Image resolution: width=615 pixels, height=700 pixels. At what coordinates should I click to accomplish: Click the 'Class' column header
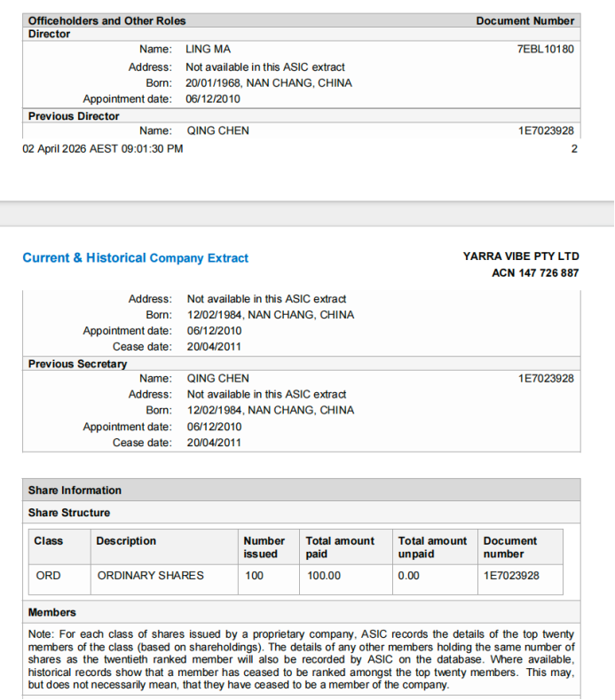click(x=48, y=541)
